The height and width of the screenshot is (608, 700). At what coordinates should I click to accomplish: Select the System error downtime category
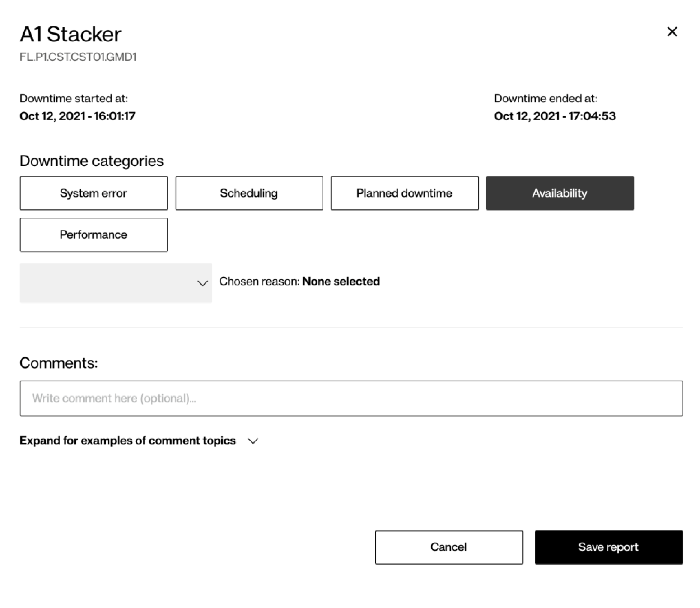[x=94, y=193]
